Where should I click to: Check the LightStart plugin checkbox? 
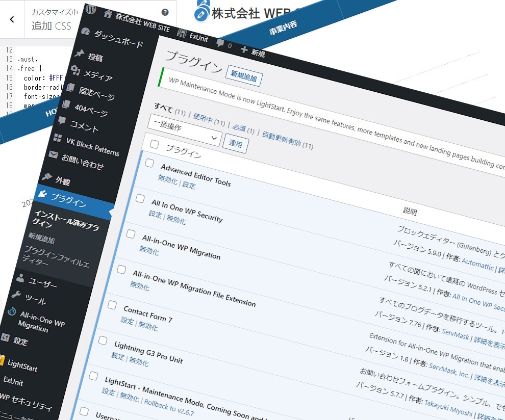pyautogui.click(x=93, y=376)
